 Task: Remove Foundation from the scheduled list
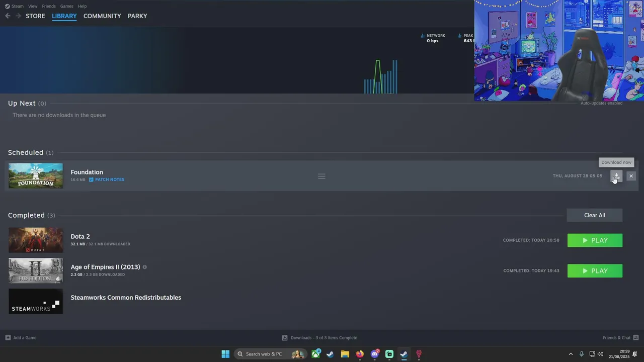(631, 176)
